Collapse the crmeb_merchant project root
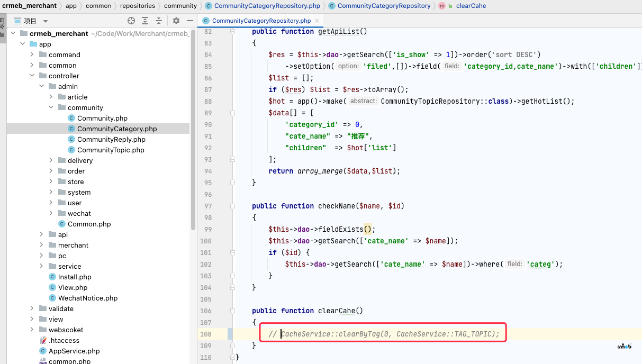642x364 pixels. [13, 33]
